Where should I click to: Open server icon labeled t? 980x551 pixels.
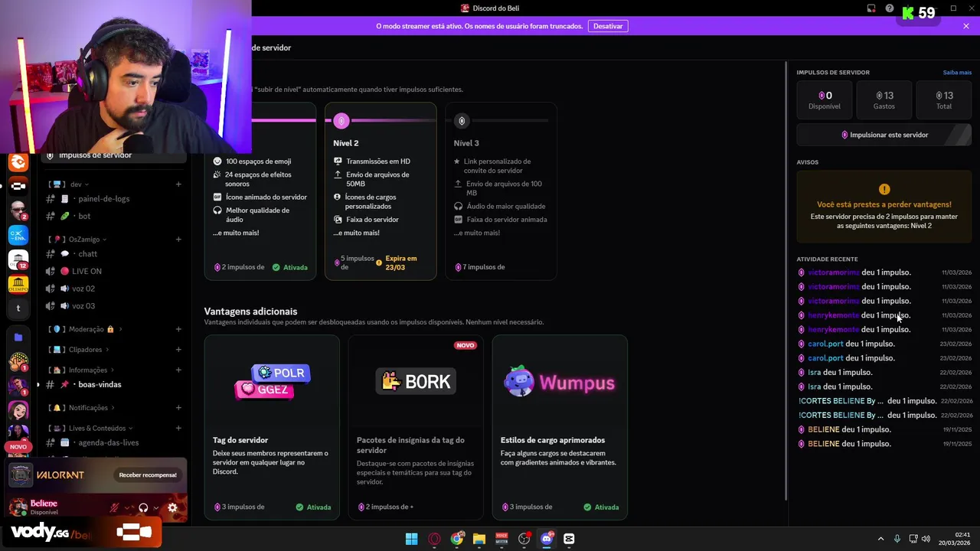point(18,308)
